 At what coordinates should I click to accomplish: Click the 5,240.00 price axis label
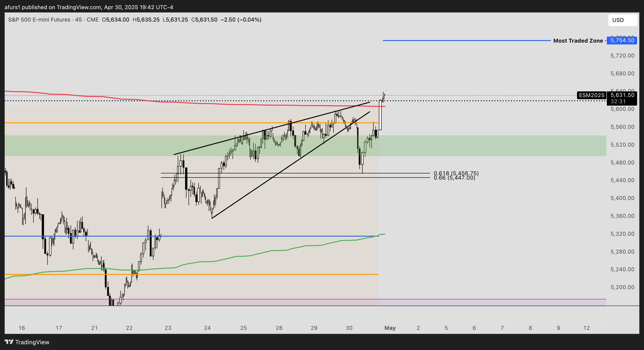click(622, 269)
